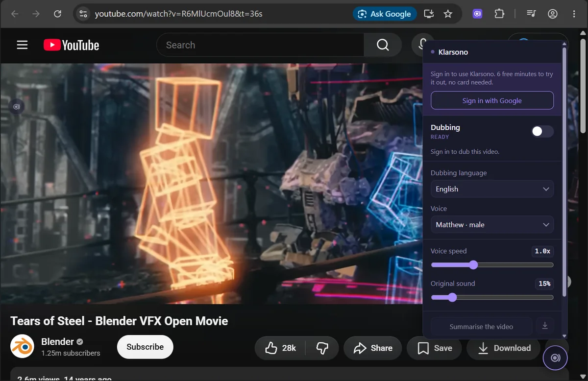The width and height of the screenshot is (588, 381).
Task: Click the 1.0x voice speed value
Action: tap(542, 251)
